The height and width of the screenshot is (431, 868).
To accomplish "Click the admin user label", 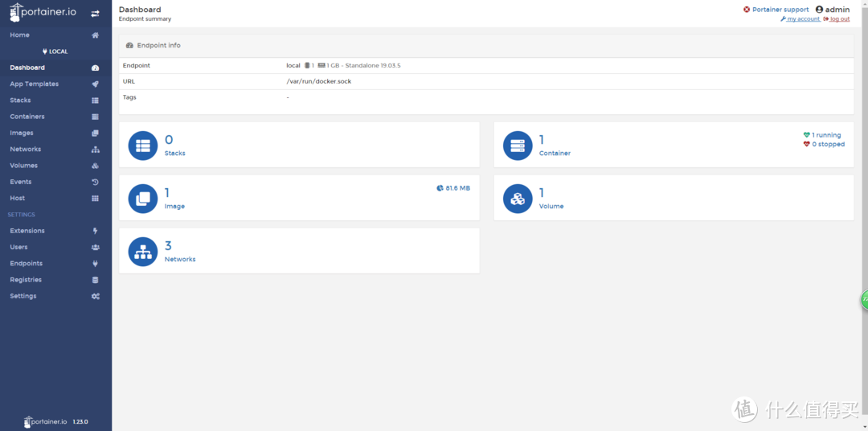I will click(x=833, y=10).
